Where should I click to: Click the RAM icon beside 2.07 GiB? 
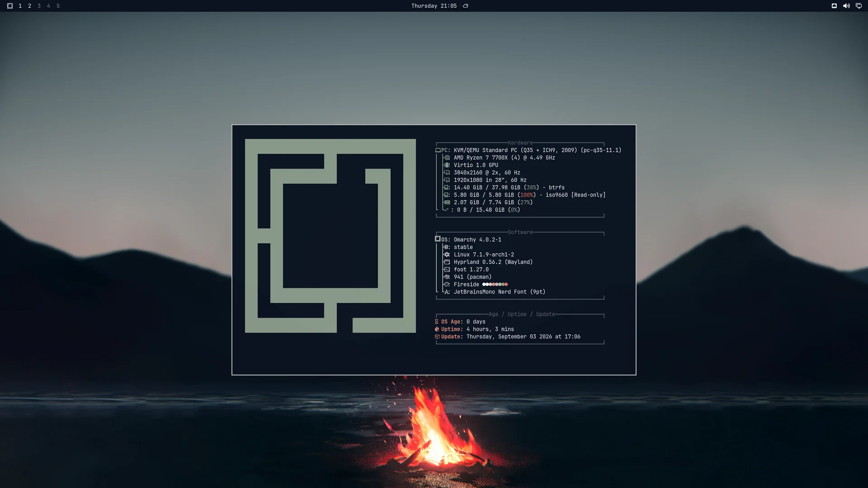[447, 202]
